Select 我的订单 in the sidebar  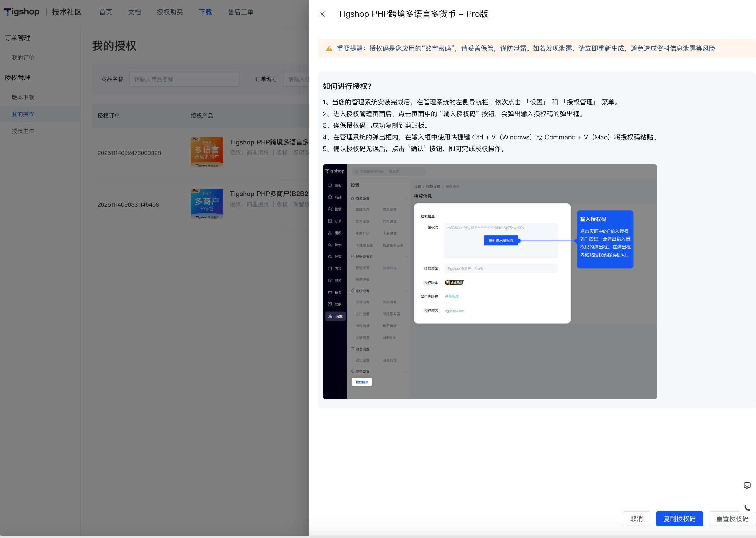tap(23, 58)
